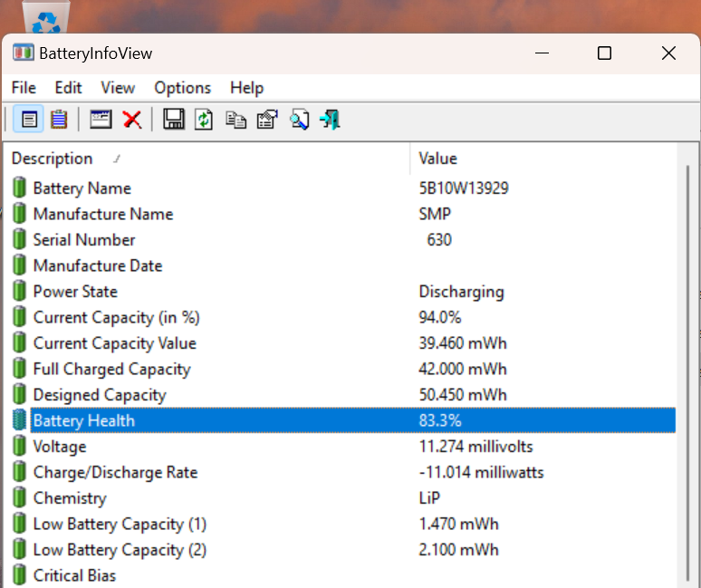Click the battery icon beside Power State
This screenshot has height=588, width=701.
[19, 291]
